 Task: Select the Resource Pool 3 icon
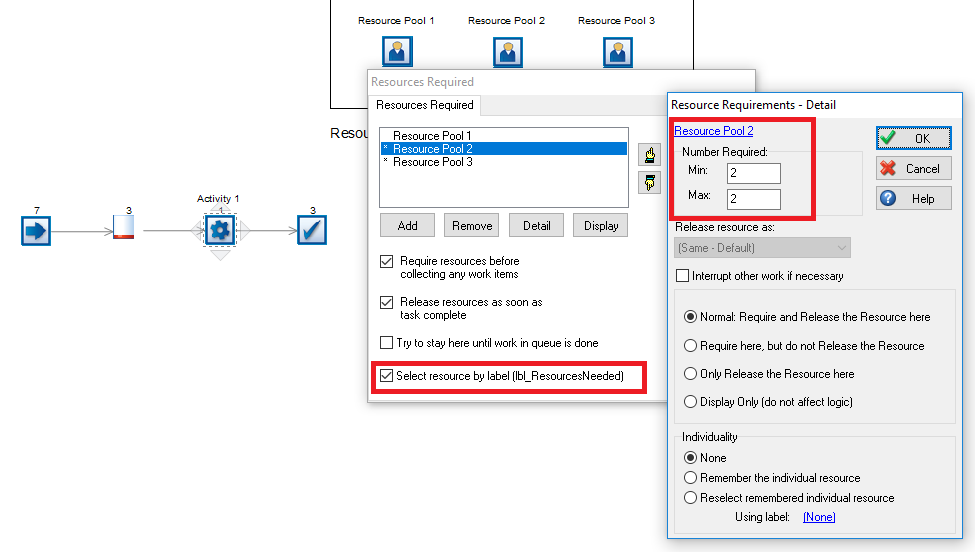point(617,52)
